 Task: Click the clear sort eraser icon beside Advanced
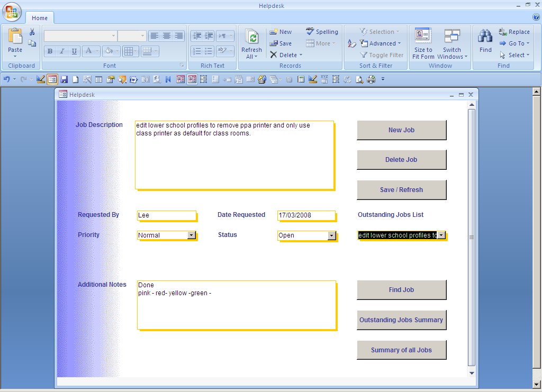351,43
